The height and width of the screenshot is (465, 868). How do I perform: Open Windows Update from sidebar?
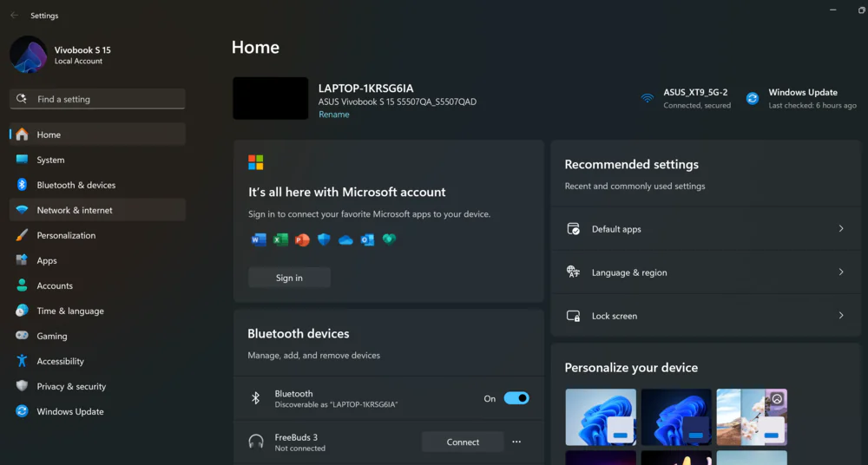(97, 411)
